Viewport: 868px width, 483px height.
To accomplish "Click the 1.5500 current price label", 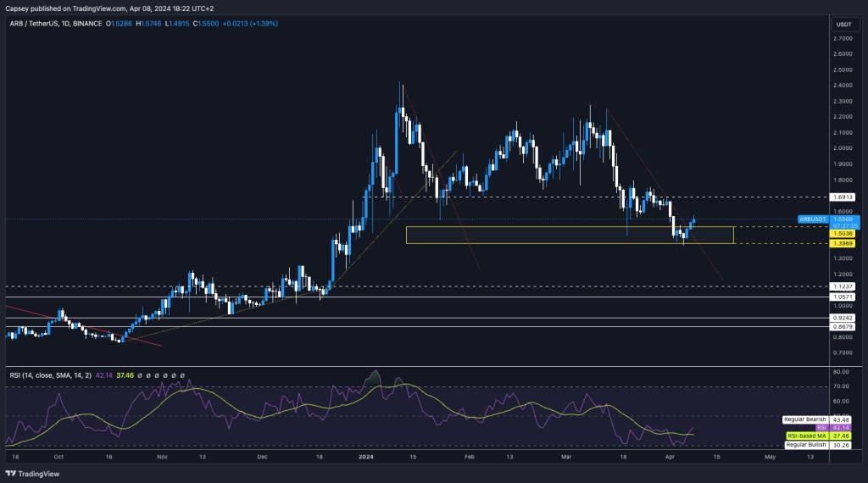I will point(845,219).
